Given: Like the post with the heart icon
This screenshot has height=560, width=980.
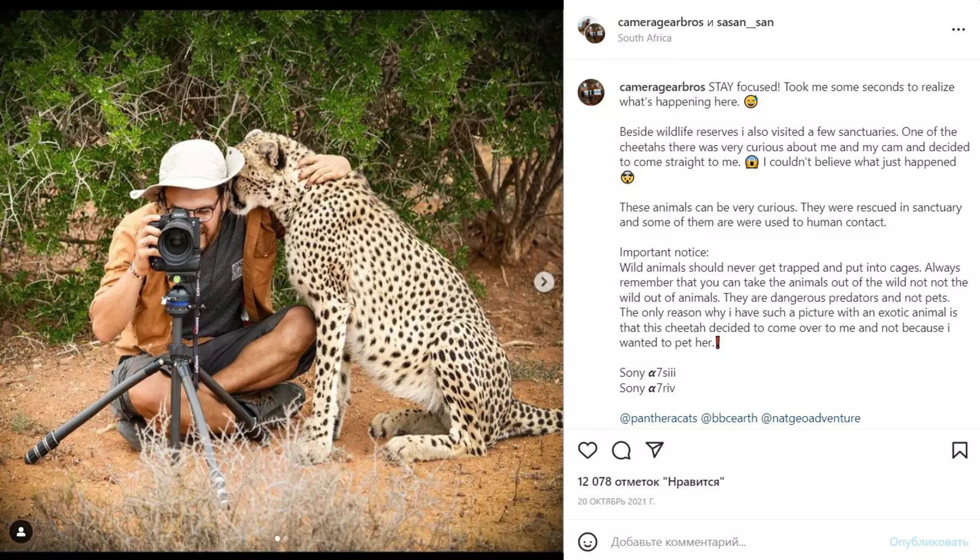Looking at the screenshot, I should coord(587,450).
